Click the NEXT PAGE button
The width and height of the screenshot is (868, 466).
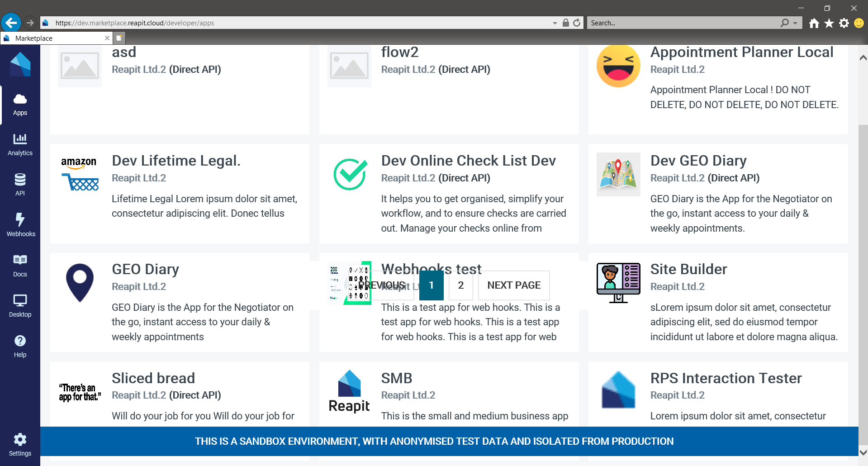[x=513, y=285]
